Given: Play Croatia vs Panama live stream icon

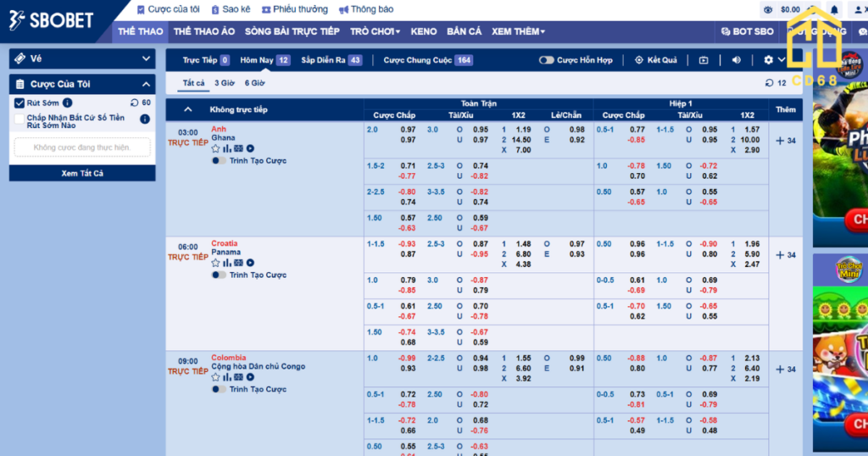Looking at the screenshot, I should 250,263.
